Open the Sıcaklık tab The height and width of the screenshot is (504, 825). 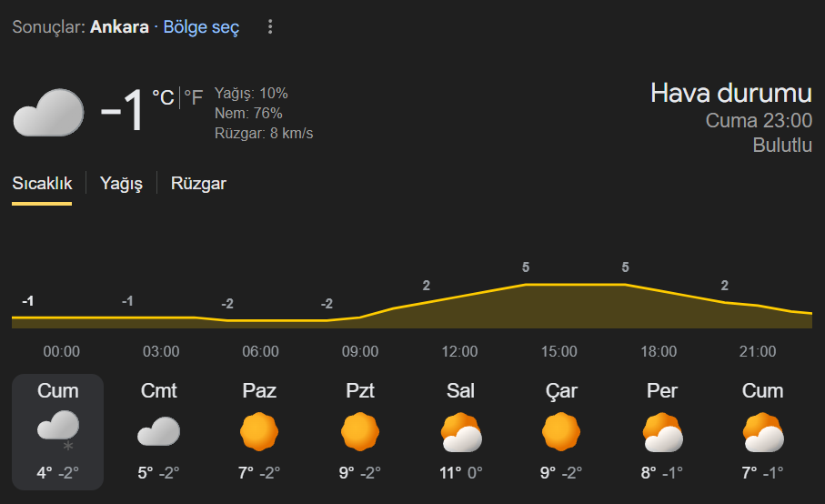[42, 184]
